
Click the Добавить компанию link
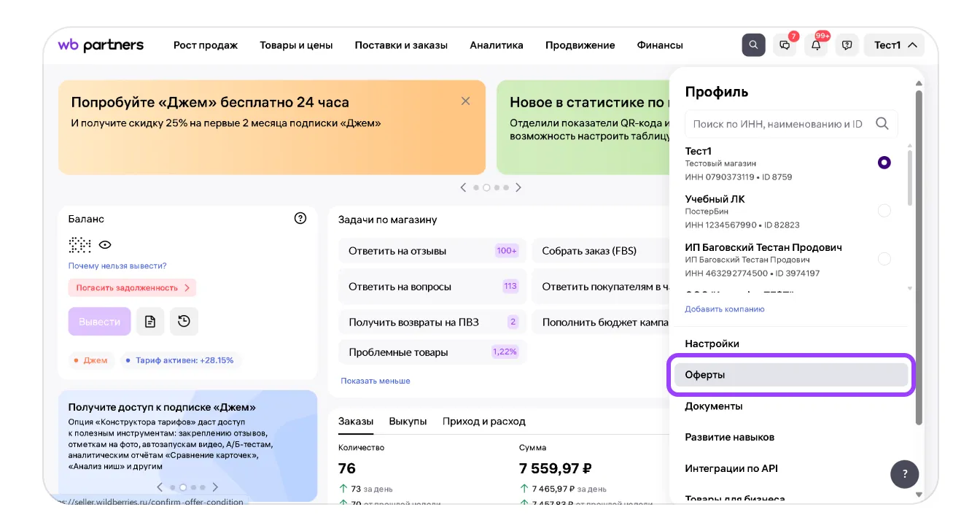[x=724, y=309]
